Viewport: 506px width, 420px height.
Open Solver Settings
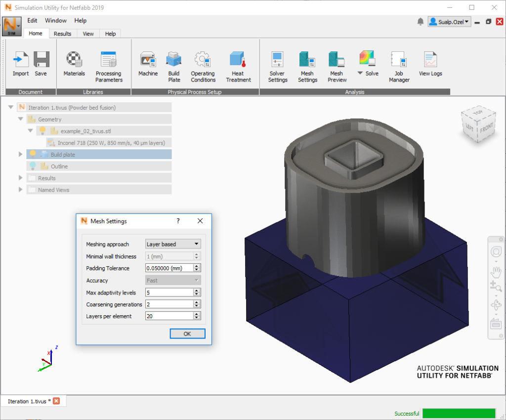pos(278,67)
